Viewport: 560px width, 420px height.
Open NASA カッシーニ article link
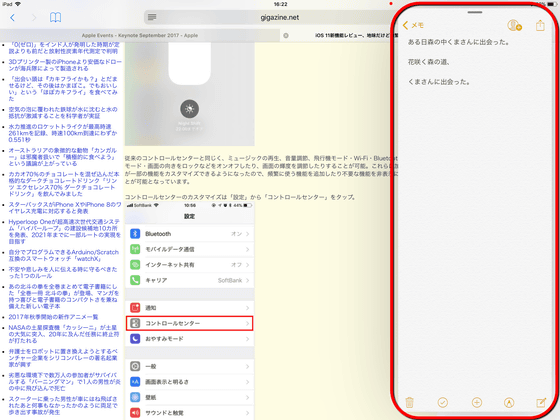(64, 334)
